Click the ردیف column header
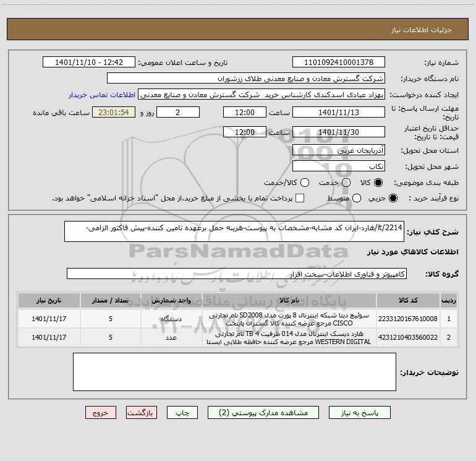476x461 pixels. [449, 301]
